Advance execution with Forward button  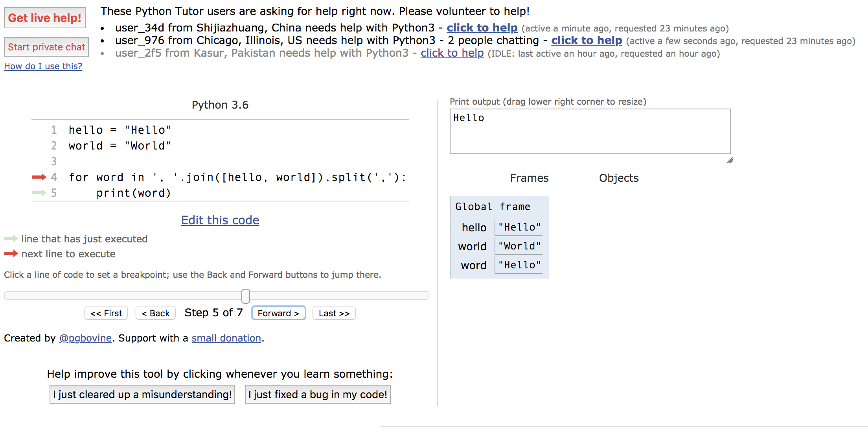click(278, 313)
